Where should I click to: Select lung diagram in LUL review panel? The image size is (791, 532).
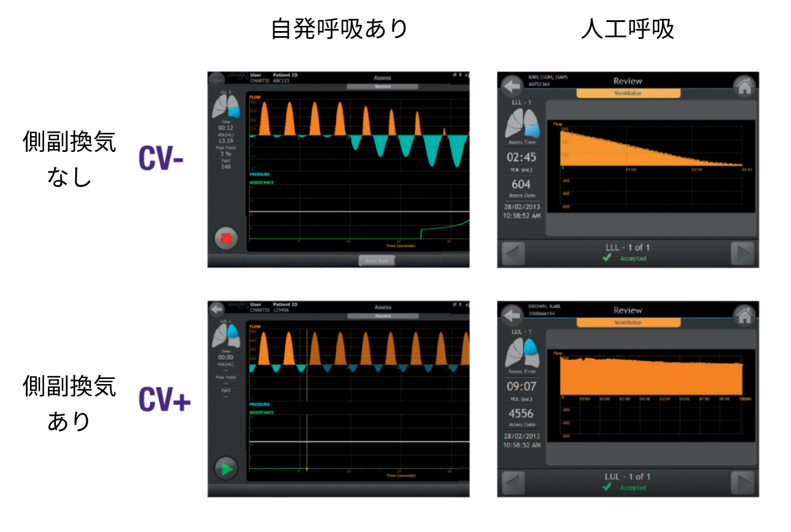[x=522, y=352]
